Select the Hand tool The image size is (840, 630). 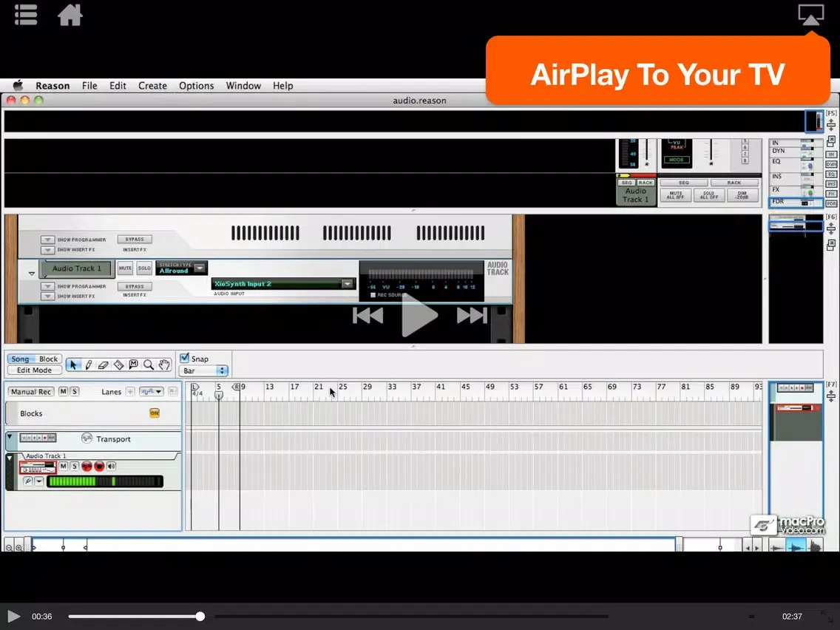tap(164, 365)
